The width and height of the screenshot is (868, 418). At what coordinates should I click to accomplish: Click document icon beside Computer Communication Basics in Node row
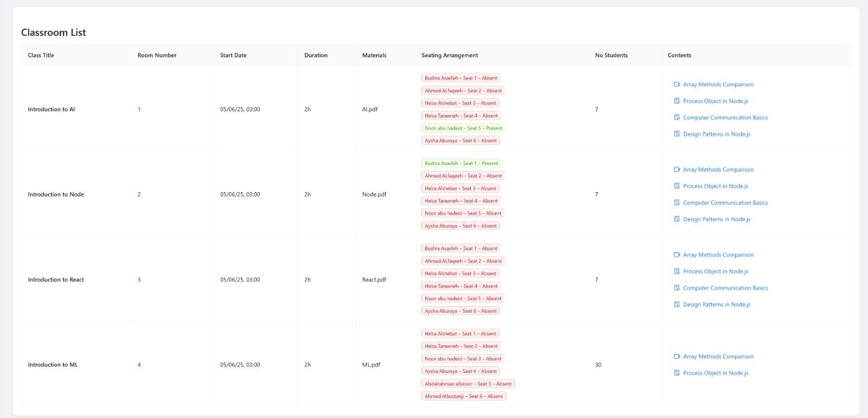click(676, 203)
